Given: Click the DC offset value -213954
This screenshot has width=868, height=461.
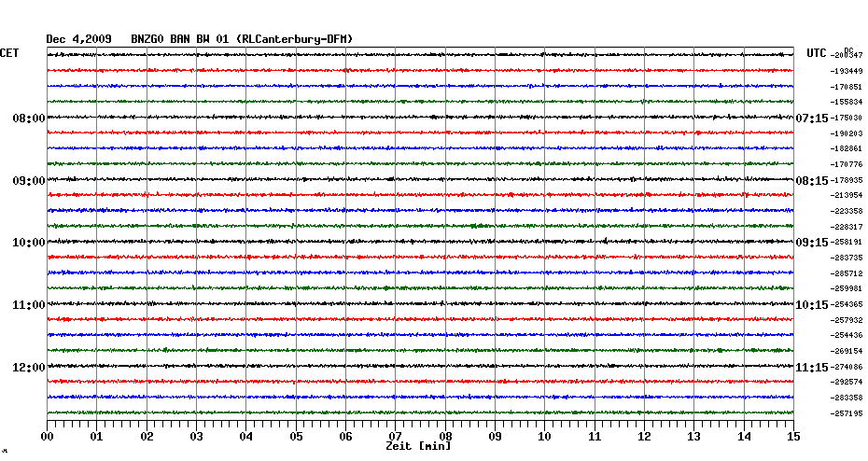Looking at the screenshot, I should click(x=847, y=195).
